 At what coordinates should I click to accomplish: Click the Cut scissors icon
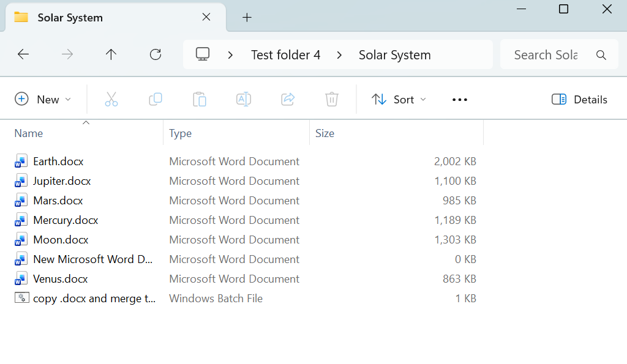111,99
